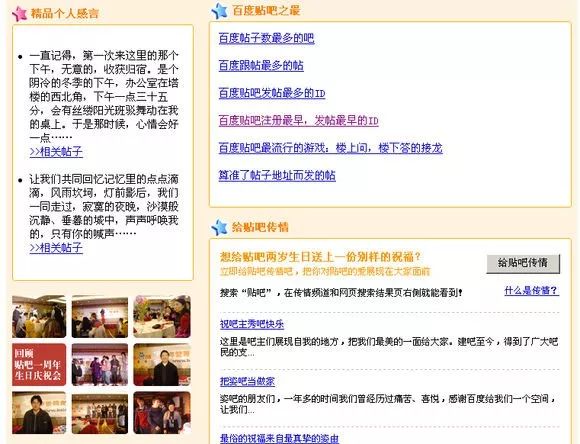Click the description starting with 姿吧的朋友们

388,404
